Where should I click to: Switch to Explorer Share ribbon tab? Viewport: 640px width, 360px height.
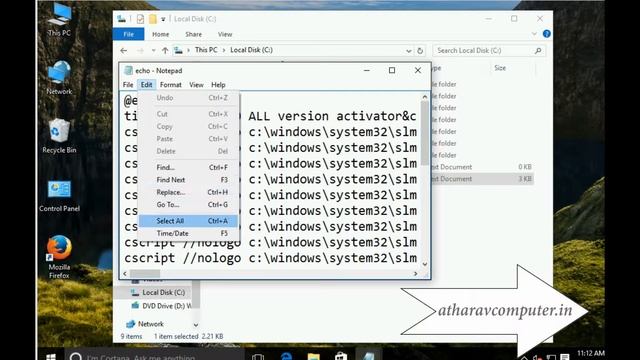[x=193, y=34]
